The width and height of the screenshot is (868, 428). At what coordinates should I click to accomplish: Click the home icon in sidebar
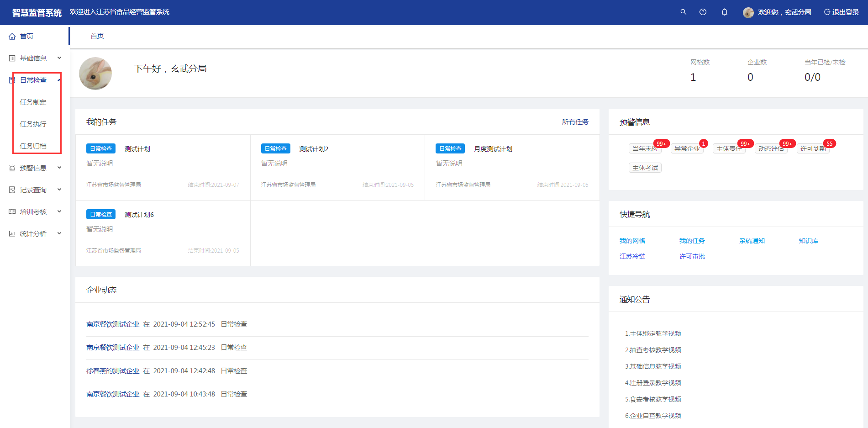(x=12, y=37)
